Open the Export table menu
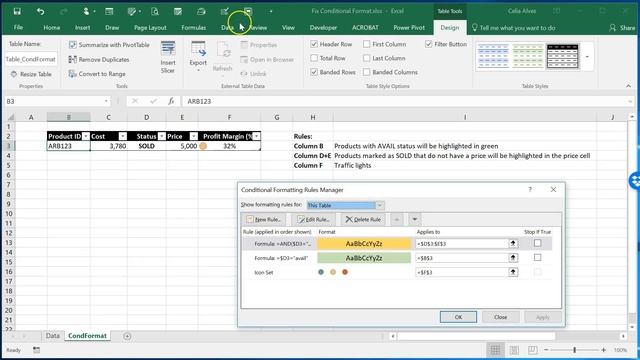The height and width of the screenshot is (360, 640). pos(198,57)
